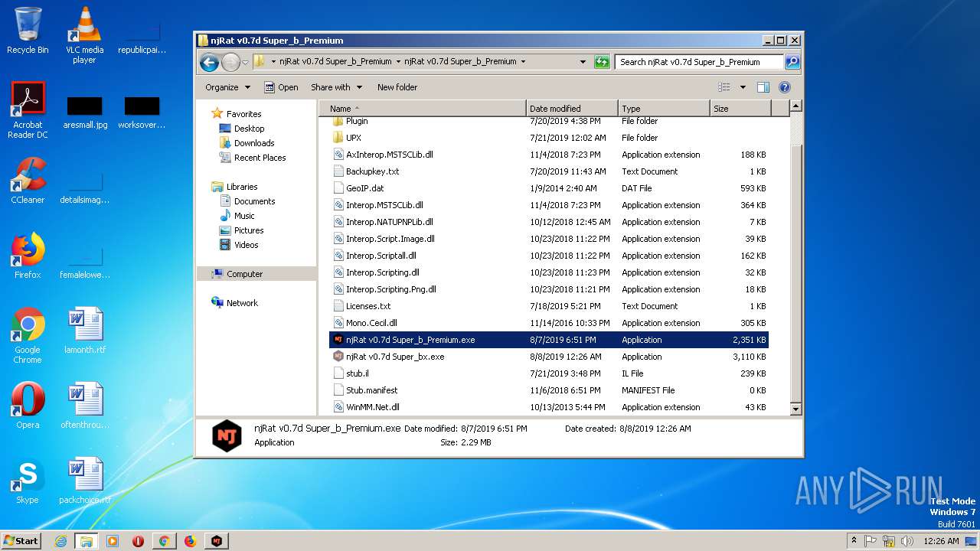Click the Back navigation arrow in Explorer
Screen dimensions: 980x551
tap(209, 62)
